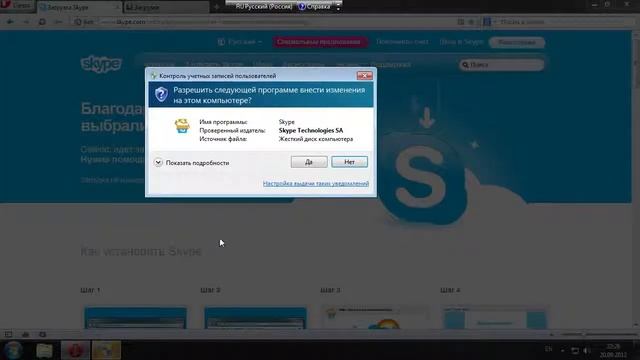Open the language dropdown on Skype page
Image resolution: width=640 pixels, height=360 pixels.
(240, 42)
